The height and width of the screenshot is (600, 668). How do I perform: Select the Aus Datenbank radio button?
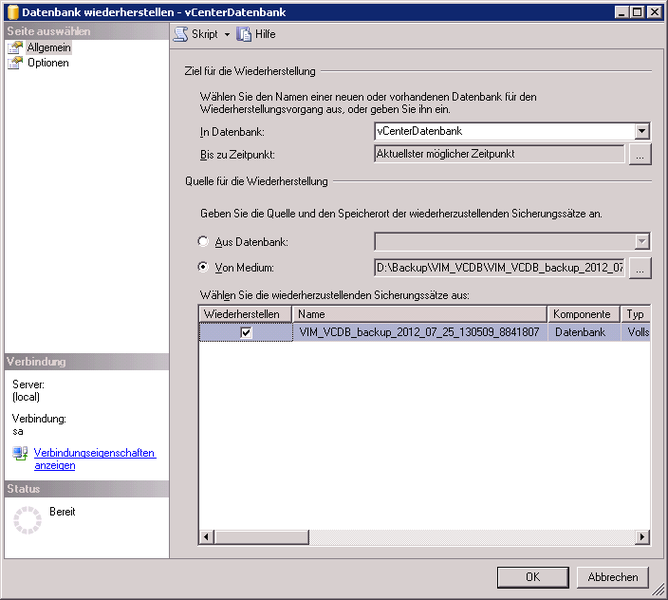click(x=204, y=242)
